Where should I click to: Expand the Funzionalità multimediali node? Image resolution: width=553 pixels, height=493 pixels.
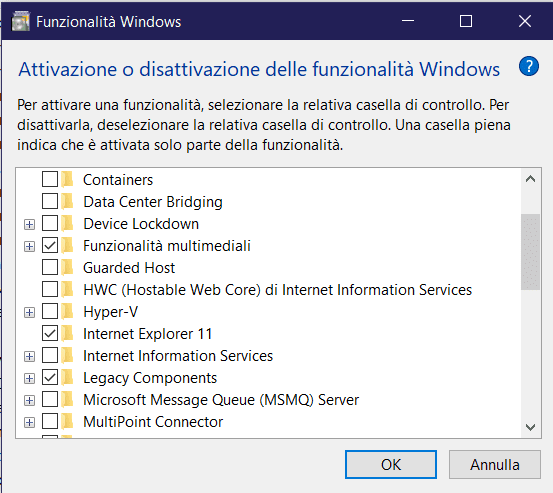pyautogui.click(x=29, y=246)
